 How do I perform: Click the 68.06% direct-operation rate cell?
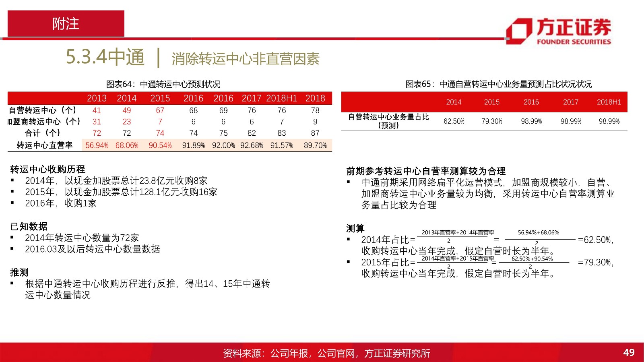coord(127,145)
